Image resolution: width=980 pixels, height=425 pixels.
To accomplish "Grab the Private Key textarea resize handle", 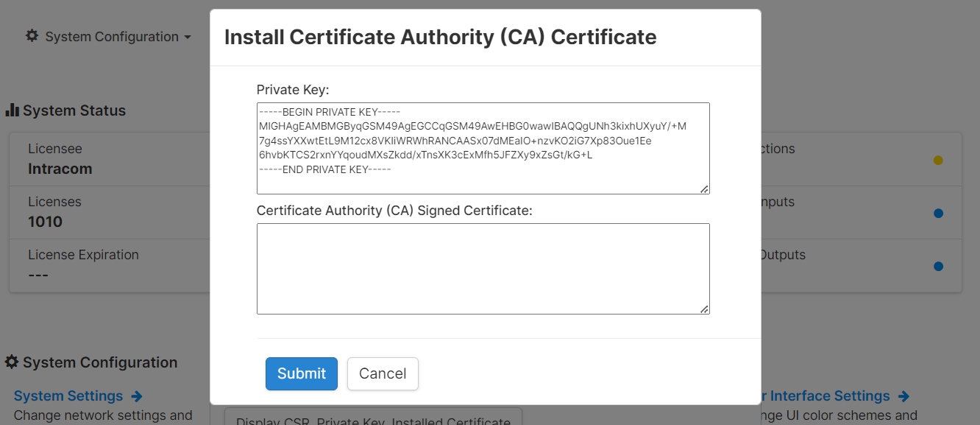I will coord(705,189).
